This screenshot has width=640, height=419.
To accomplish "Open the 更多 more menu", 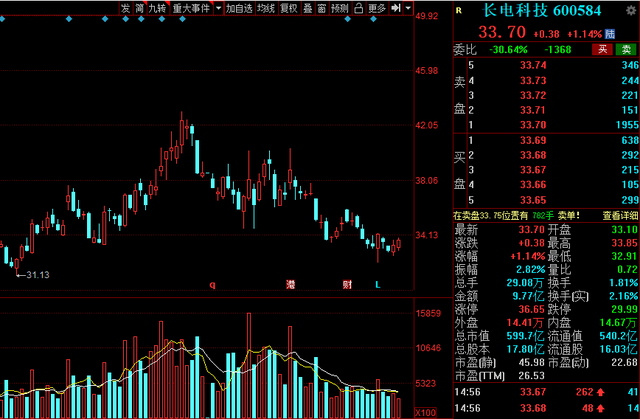I will tap(376, 8).
